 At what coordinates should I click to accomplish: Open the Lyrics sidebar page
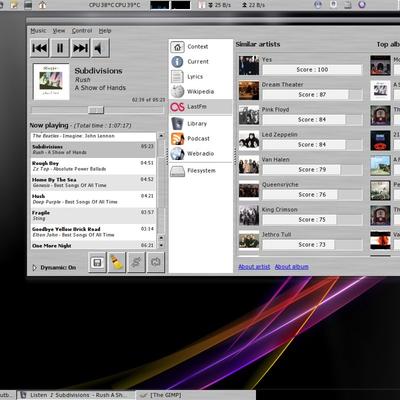200,77
